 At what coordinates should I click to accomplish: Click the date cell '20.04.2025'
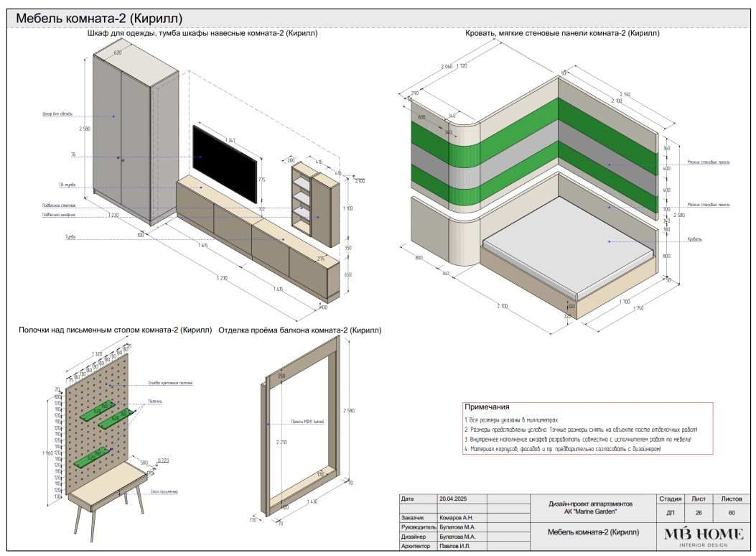coord(453,499)
